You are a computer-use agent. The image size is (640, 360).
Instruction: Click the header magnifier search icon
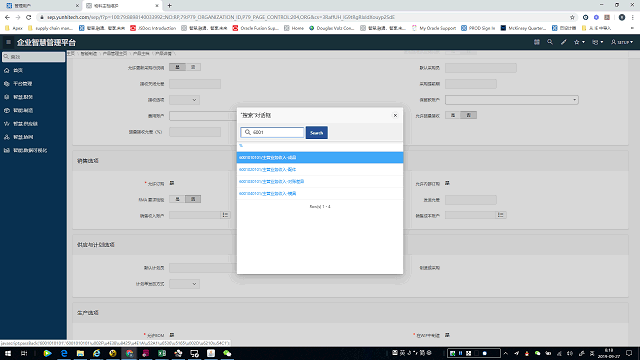(x=550, y=42)
